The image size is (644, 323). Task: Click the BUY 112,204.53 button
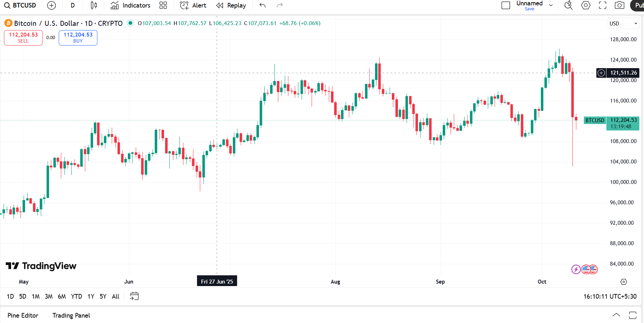pos(78,38)
